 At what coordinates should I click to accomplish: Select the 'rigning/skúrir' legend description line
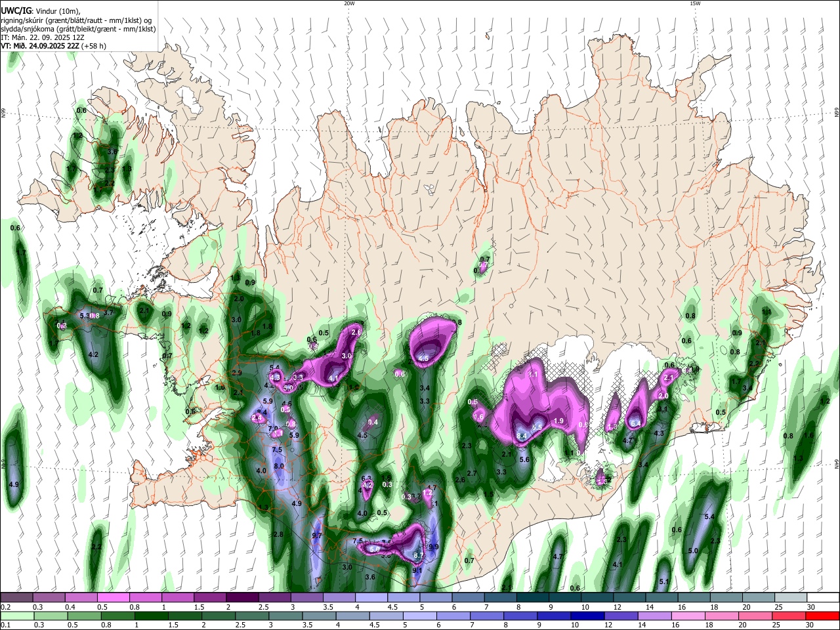pos(77,20)
